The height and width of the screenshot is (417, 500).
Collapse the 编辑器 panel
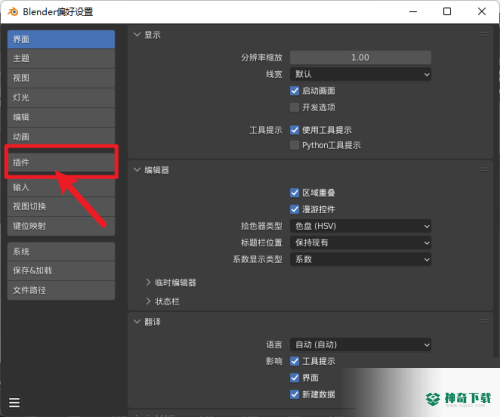click(x=137, y=170)
